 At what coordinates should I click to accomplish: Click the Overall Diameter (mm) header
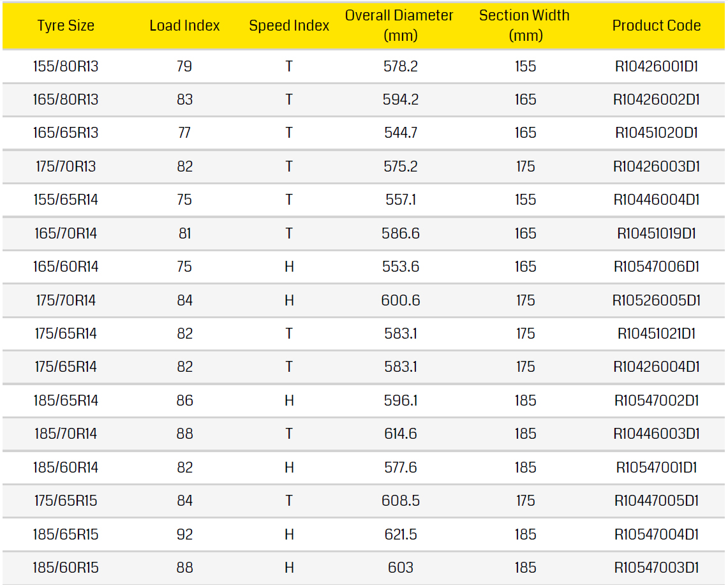click(x=399, y=26)
